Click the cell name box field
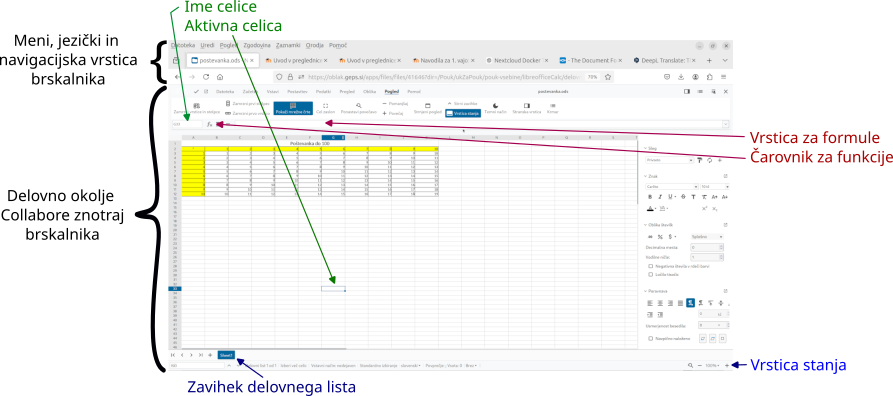 tap(187, 124)
